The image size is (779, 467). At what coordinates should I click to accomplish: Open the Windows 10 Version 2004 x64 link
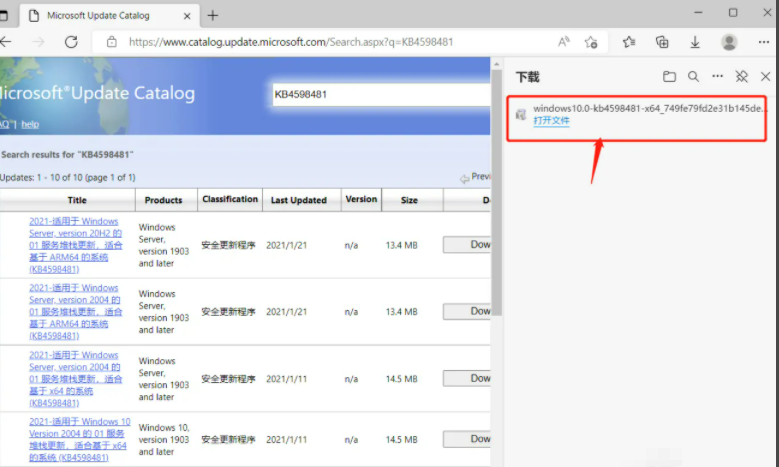tap(79, 440)
